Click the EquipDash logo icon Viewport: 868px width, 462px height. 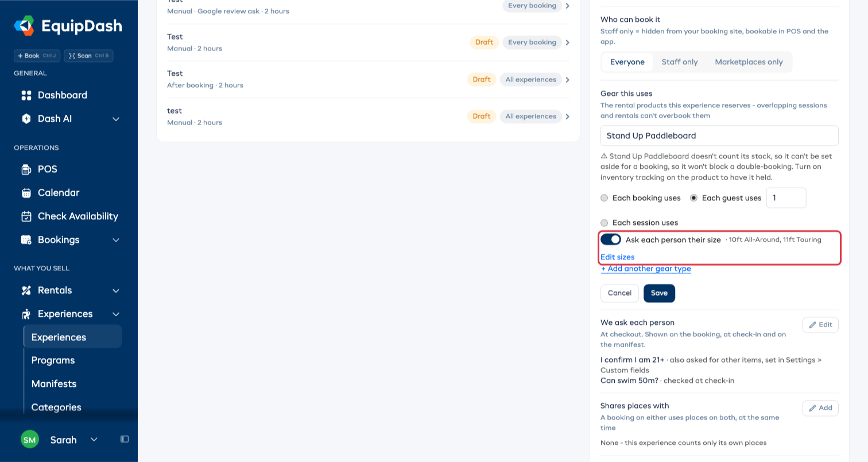[x=25, y=26]
